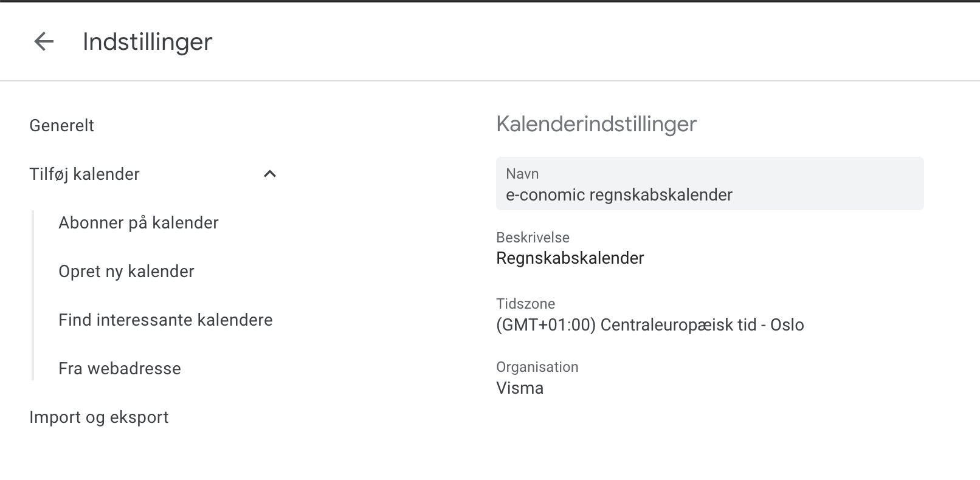Viewport: 980px width, 480px height.
Task: Click the Tidszone label
Action: click(525, 304)
